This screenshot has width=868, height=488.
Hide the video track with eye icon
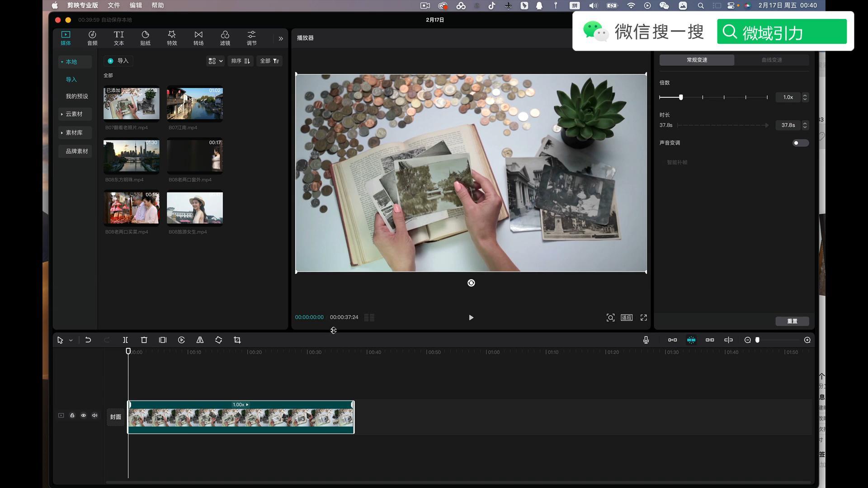[84, 416]
